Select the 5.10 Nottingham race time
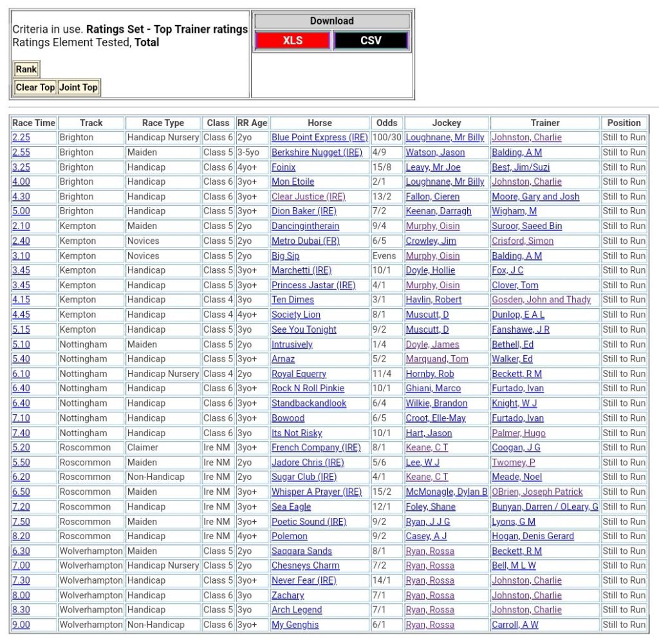This screenshot has height=644, width=659. 21,345
